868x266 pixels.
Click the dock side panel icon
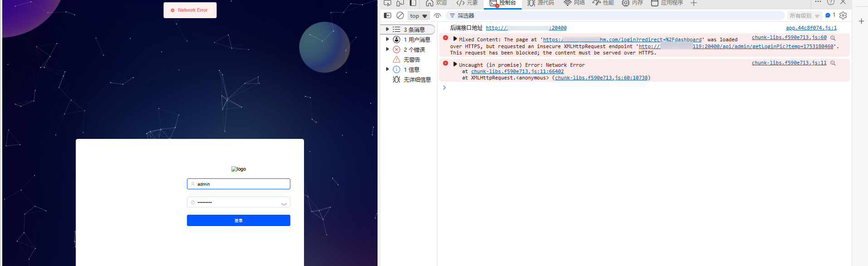pos(413,3)
